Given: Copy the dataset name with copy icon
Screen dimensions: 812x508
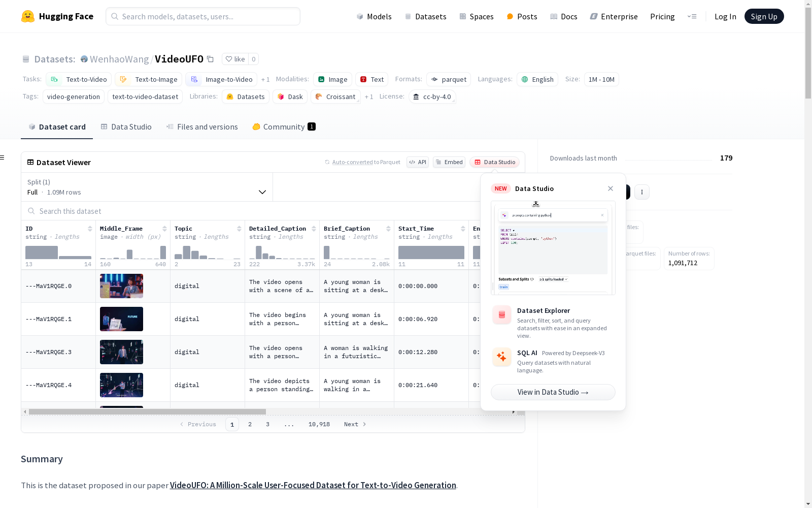Looking at the screenshot, I should tap(210, 59).
